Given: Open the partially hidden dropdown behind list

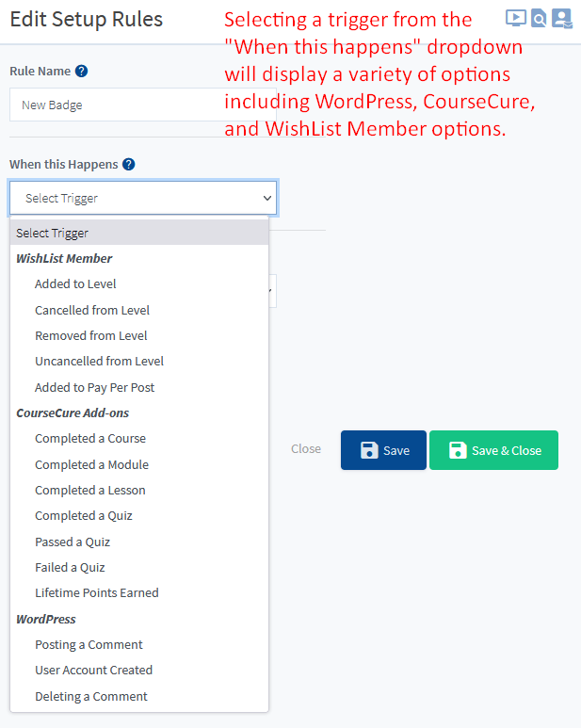Looking at the screenshot, I should click(x=272, y=291).
